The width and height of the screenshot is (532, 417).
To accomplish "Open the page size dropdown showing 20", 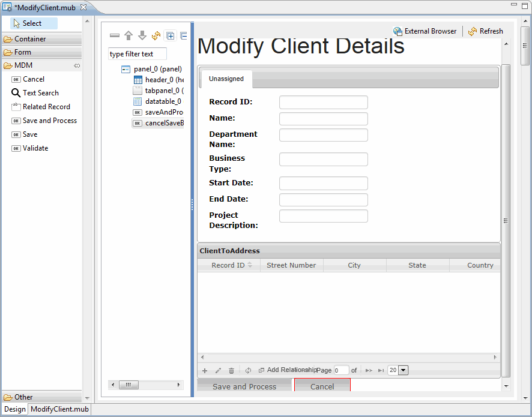I will click(403, 370).
